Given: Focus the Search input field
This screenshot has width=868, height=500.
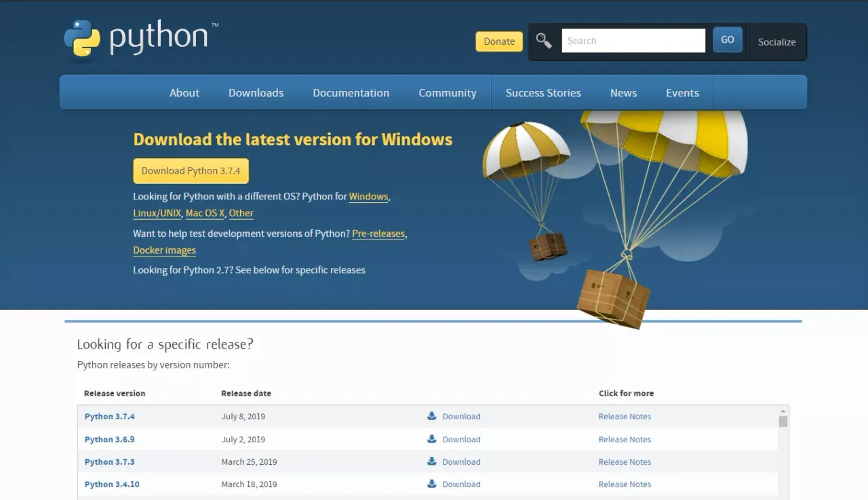Looking at the screenshot, I should pos(633,41).
